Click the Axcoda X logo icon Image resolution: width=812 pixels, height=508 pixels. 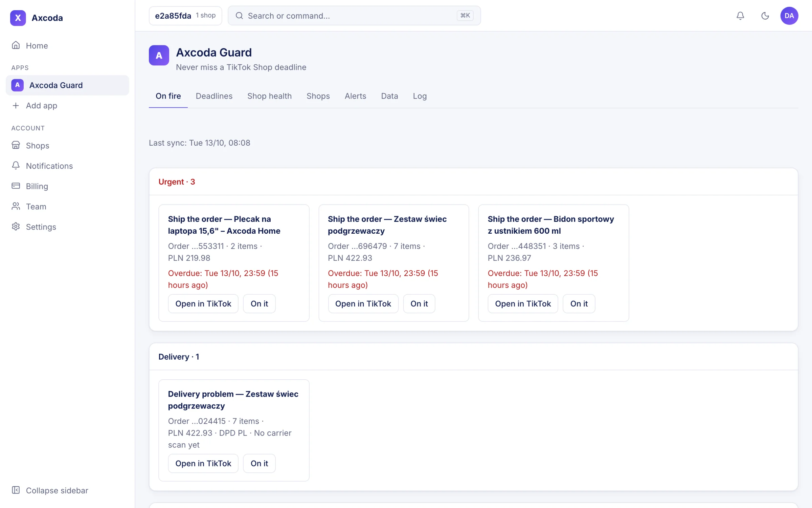(18, 18)
